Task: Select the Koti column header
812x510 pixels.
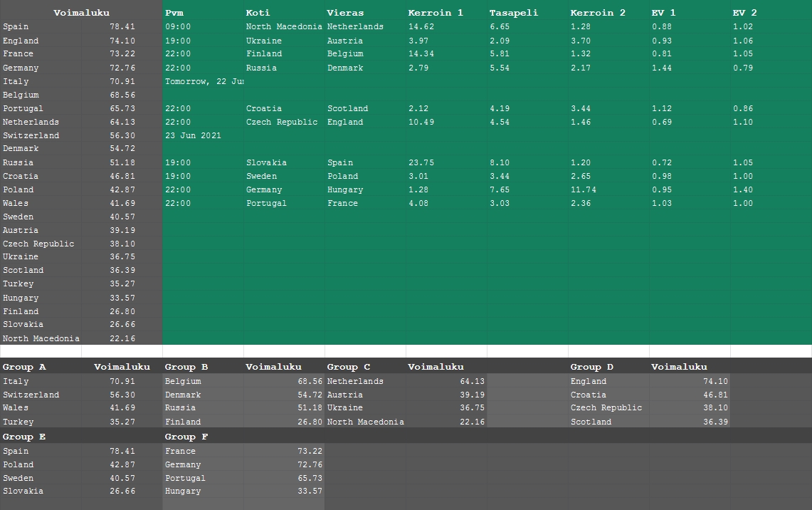Action: pos(257,13)
